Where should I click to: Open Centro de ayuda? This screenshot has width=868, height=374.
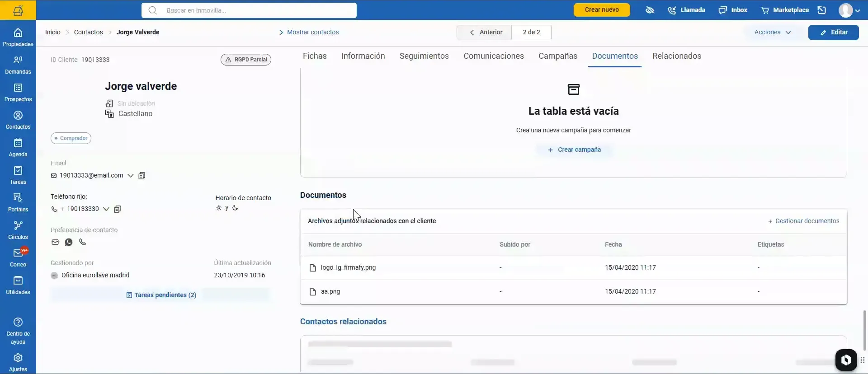(x=18, y=331)
